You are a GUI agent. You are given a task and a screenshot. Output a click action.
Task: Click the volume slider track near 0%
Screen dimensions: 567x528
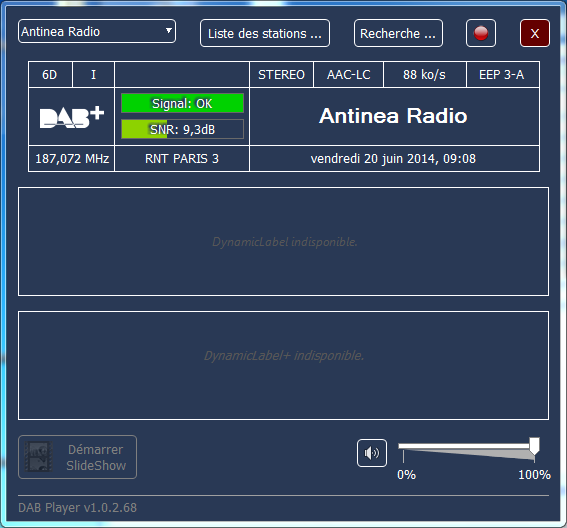coord(404,446)
